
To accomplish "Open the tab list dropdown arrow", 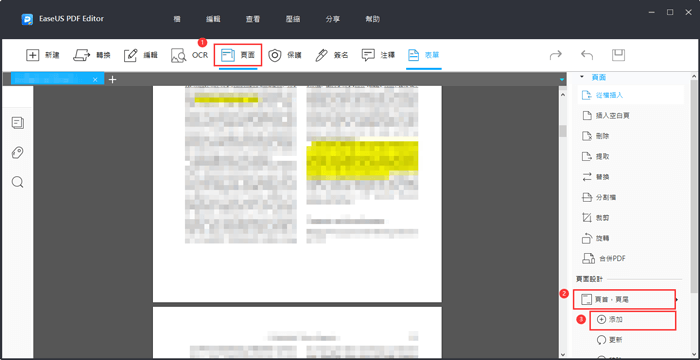I will [x=562, y=80].
